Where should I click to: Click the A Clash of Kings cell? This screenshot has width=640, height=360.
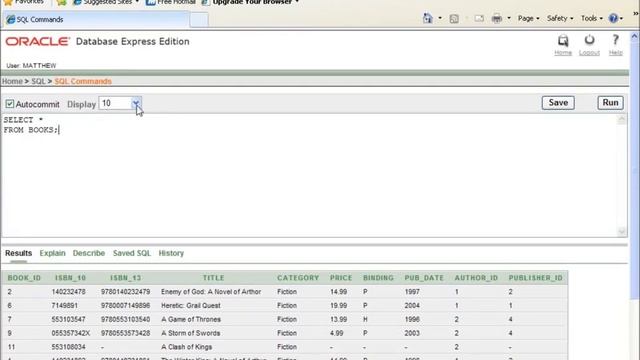pyautogui.click(x=186, y=347)
